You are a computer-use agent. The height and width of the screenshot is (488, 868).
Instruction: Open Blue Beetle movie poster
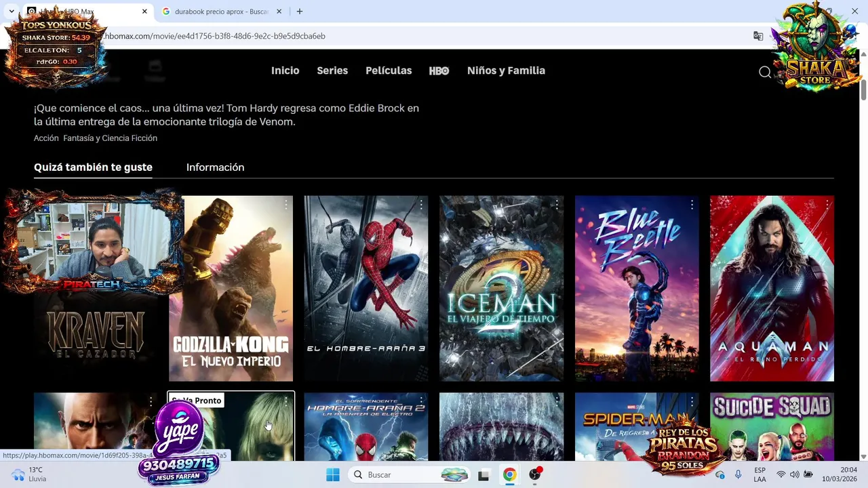pos(637,289)
